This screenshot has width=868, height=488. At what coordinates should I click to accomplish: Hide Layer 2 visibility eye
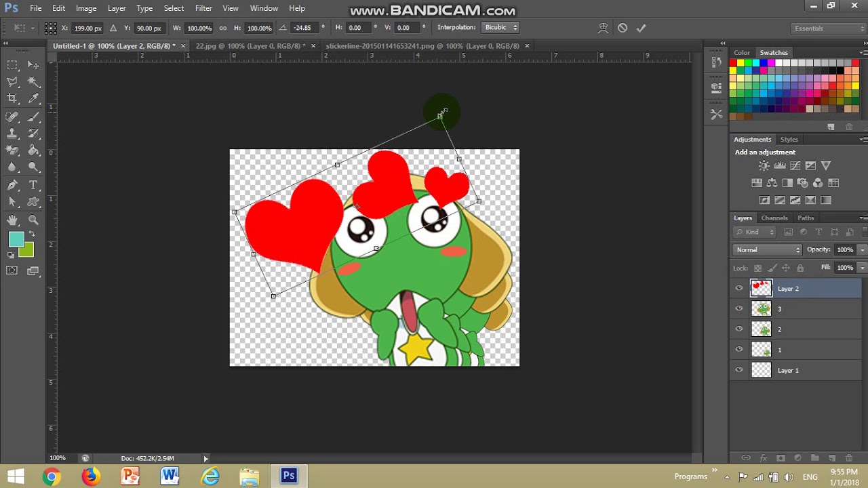[x=739, y=289]
